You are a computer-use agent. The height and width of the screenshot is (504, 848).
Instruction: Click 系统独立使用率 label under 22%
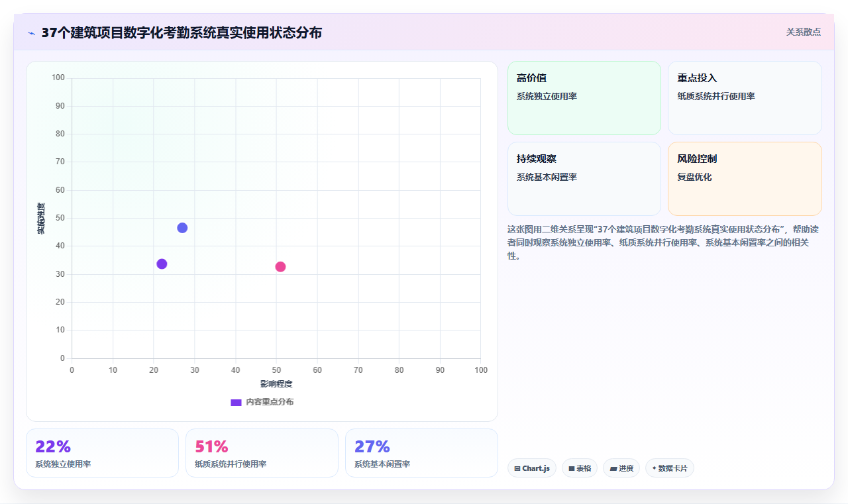(63, 464)
